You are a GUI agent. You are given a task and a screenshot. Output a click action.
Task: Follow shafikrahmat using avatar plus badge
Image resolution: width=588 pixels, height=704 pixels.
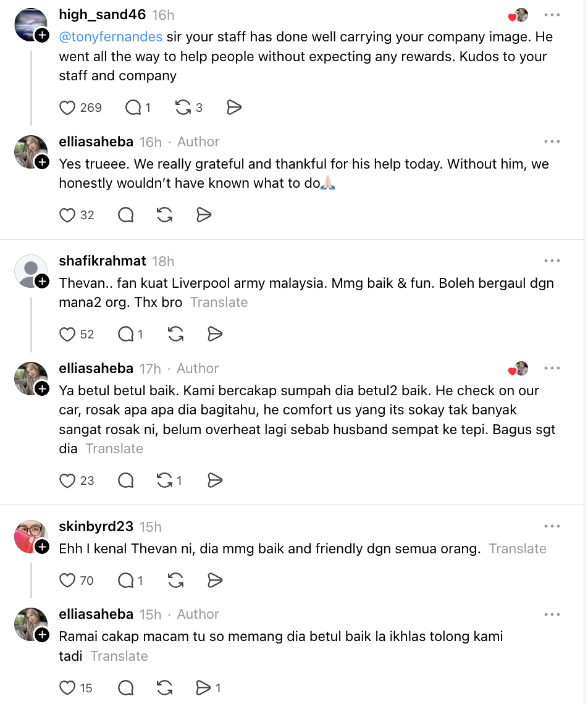[42, 282]
